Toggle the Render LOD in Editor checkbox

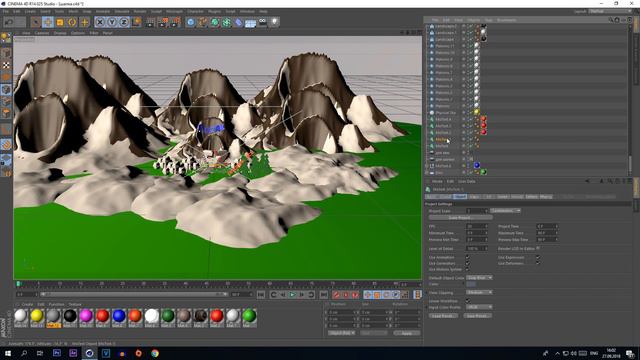pos(538,248)
